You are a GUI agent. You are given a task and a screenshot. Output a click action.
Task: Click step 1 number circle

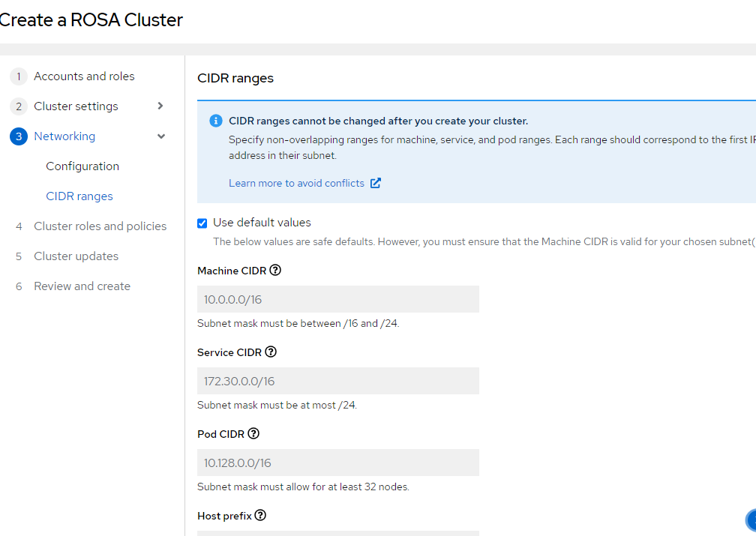tap(19, 76)
